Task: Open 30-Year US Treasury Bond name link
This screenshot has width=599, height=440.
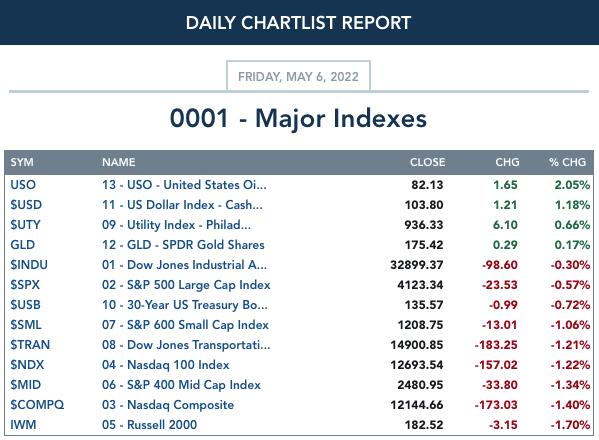Action: (x=185, y=305)
